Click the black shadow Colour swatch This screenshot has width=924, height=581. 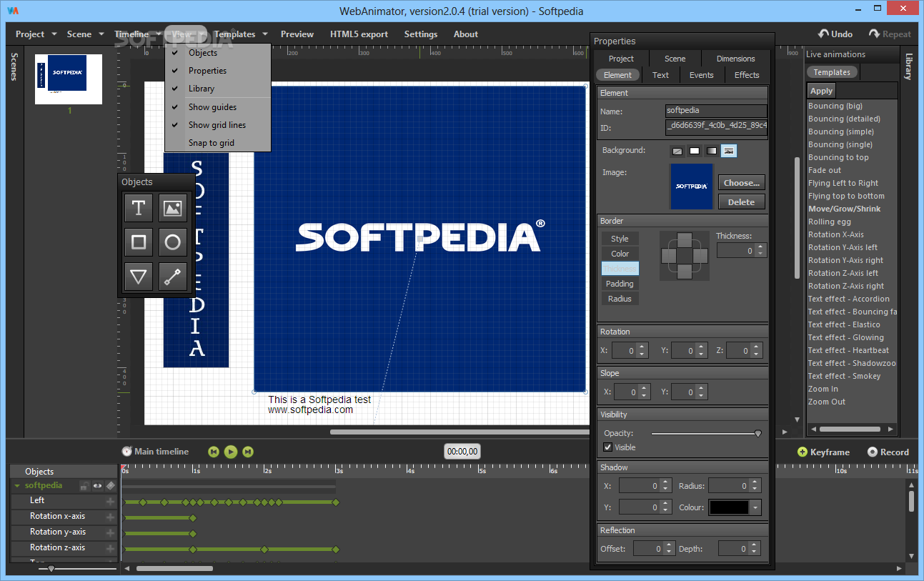point(729,507)
